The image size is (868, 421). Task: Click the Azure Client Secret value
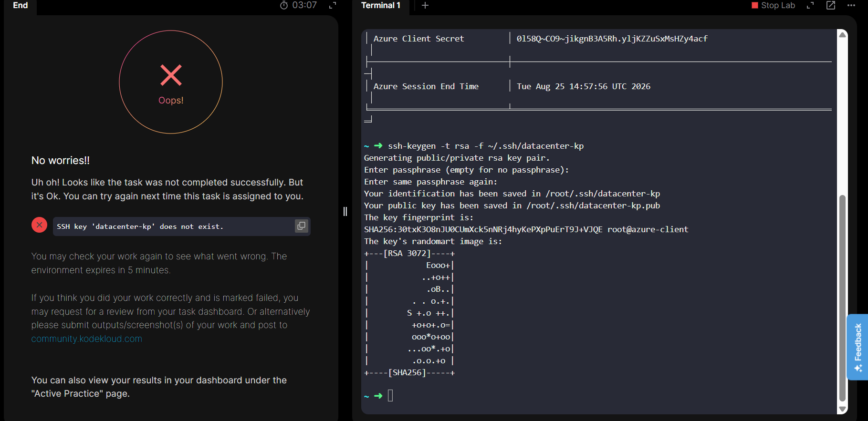point(612,39)
